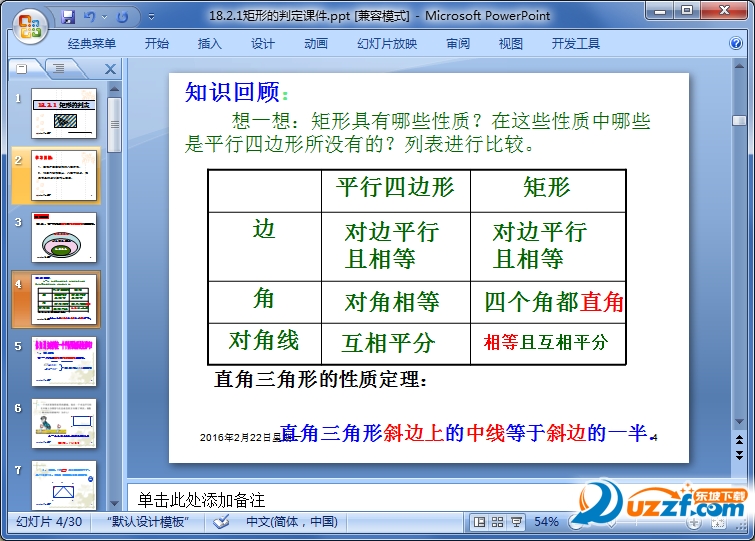Click the slide editor scroll-down arrow
This screenshot has height=541, width=755.
click(x=740, y=422)
